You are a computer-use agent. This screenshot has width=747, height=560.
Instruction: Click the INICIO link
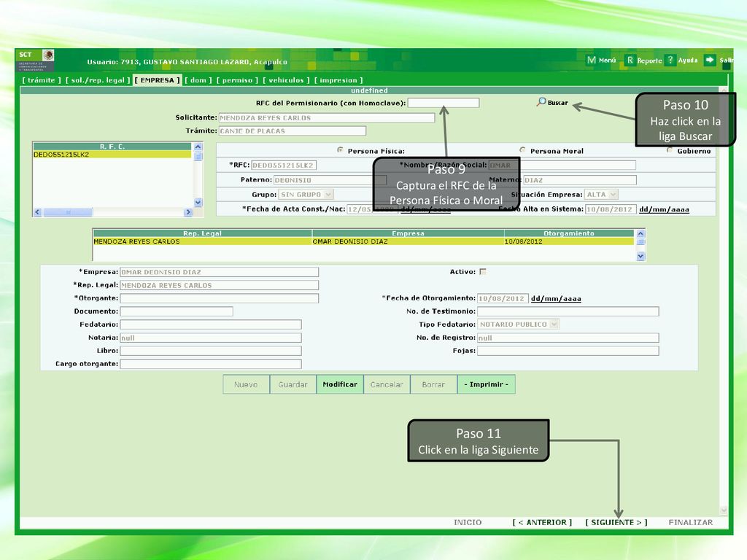pos(468,522)
